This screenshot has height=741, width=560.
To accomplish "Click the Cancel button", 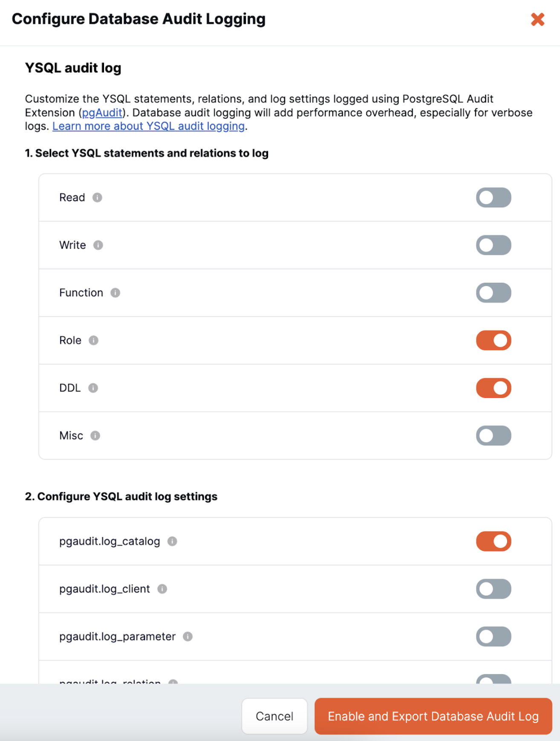I will (x=274, y=717).
